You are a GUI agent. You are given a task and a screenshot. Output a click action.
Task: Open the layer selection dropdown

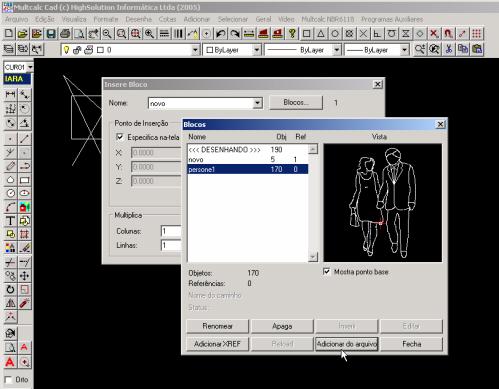(195, 50)
